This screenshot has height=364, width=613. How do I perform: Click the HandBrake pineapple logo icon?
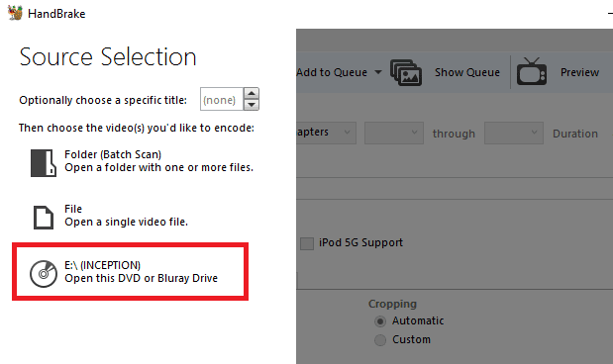point(15,13)
